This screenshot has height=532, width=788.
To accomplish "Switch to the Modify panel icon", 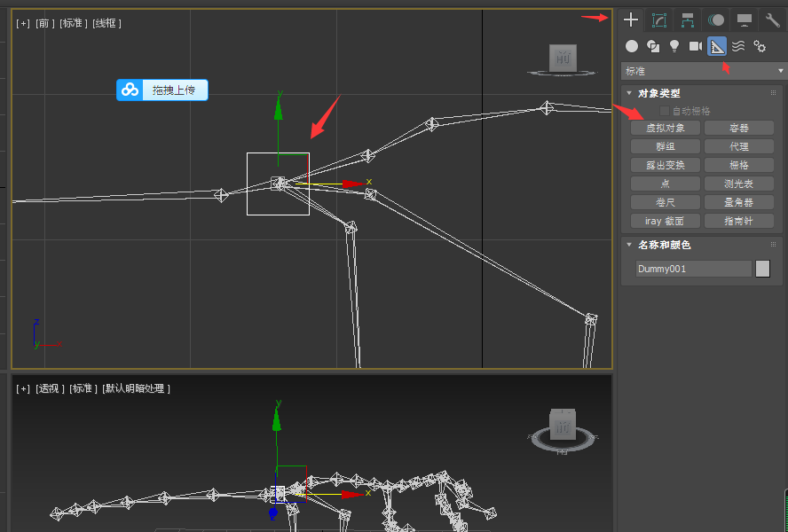I will click(x=658, y=20).
